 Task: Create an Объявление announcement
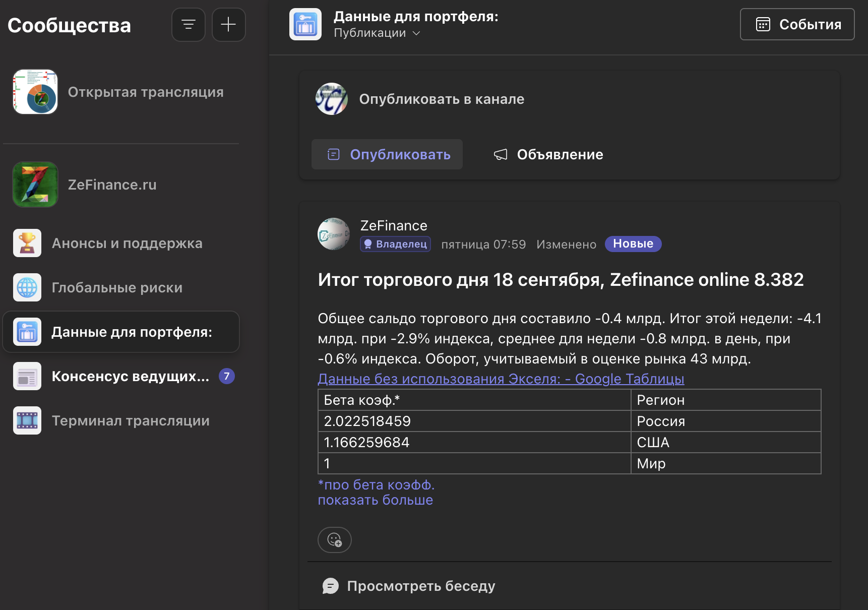click(x=548, y=154)
